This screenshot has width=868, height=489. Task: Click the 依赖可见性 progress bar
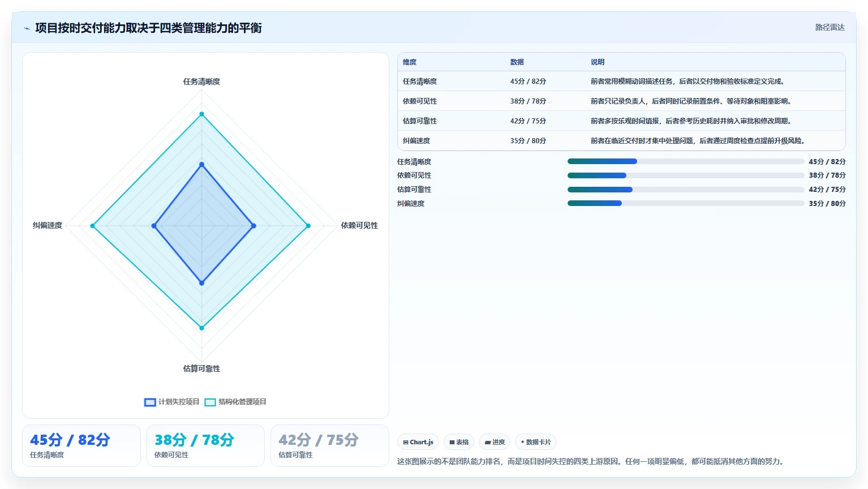click(686, 175)
